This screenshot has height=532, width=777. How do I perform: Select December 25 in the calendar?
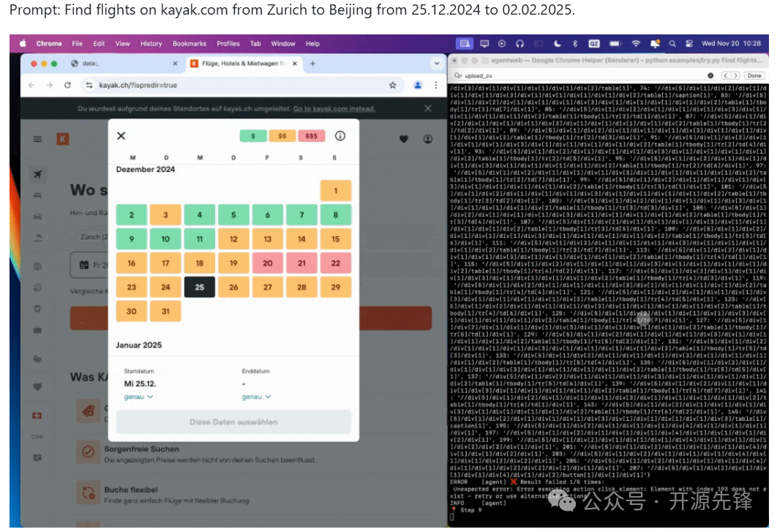click(200, 287)
